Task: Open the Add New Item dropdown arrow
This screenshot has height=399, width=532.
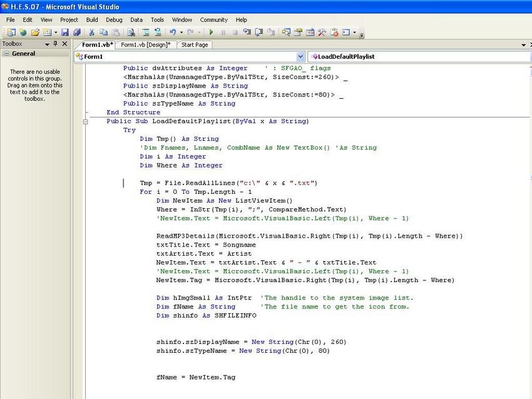Action: click(x=56, y=33)
